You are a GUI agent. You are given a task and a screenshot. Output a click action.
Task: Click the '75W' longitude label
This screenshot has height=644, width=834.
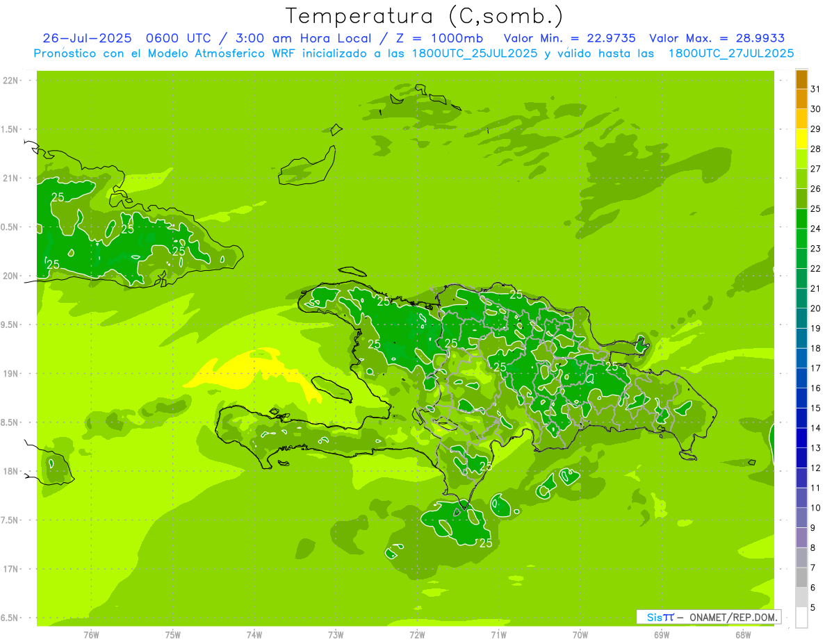coord(173,634)
